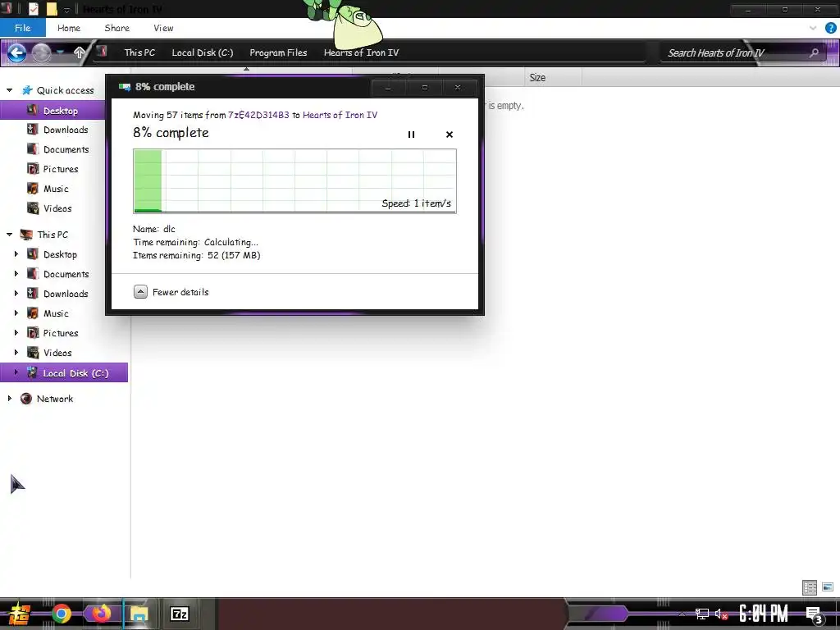Open network status tray icon
This screenshot has height=630, width=840.
(x=702, y=614)
